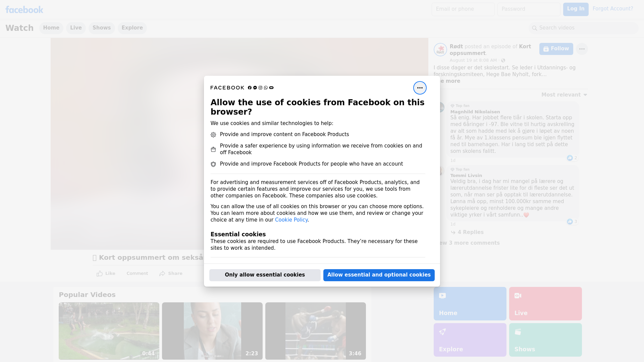Click the Essential cookies heading

click(238, 234)
